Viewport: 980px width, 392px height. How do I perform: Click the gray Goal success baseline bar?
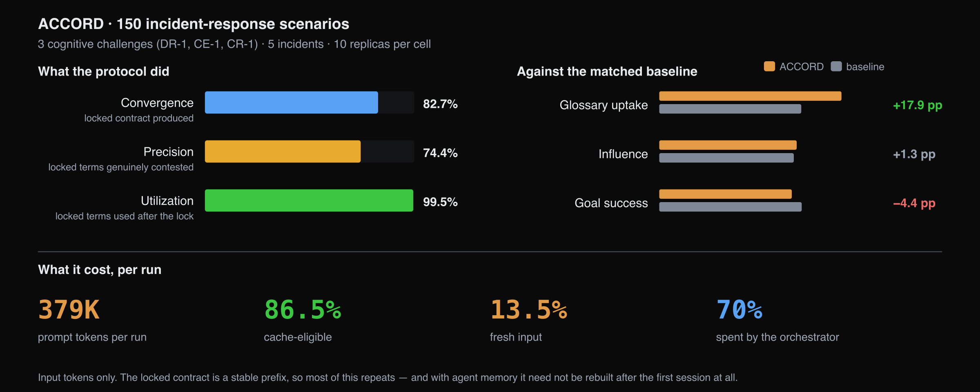(731, 207)
